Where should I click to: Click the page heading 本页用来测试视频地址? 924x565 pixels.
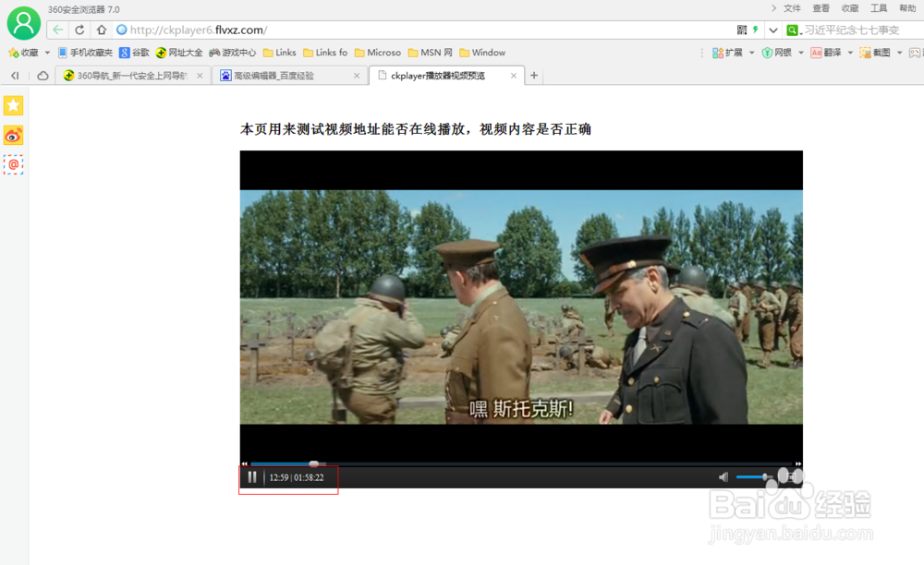(416, 129)
